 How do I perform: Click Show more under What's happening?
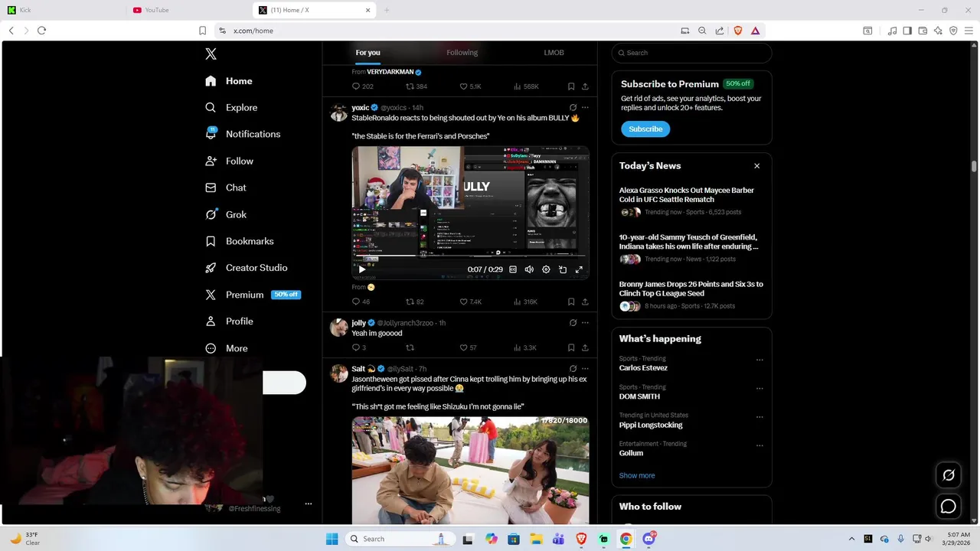[637, 475]
